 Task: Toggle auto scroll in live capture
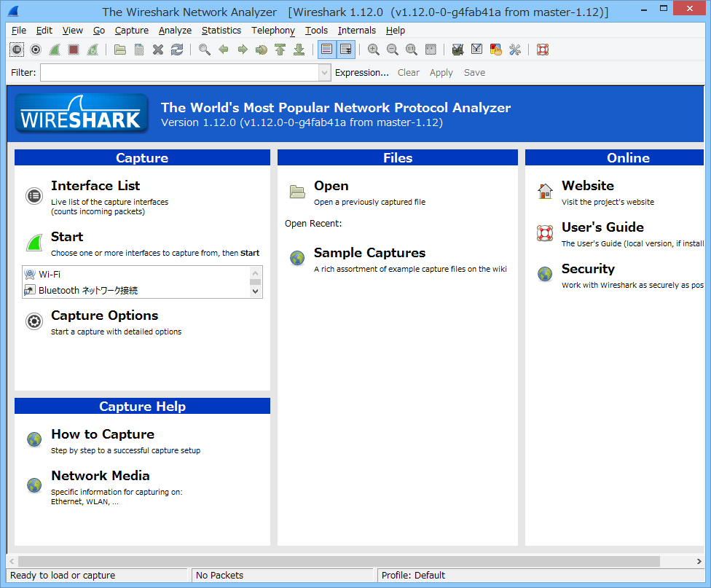345,50
